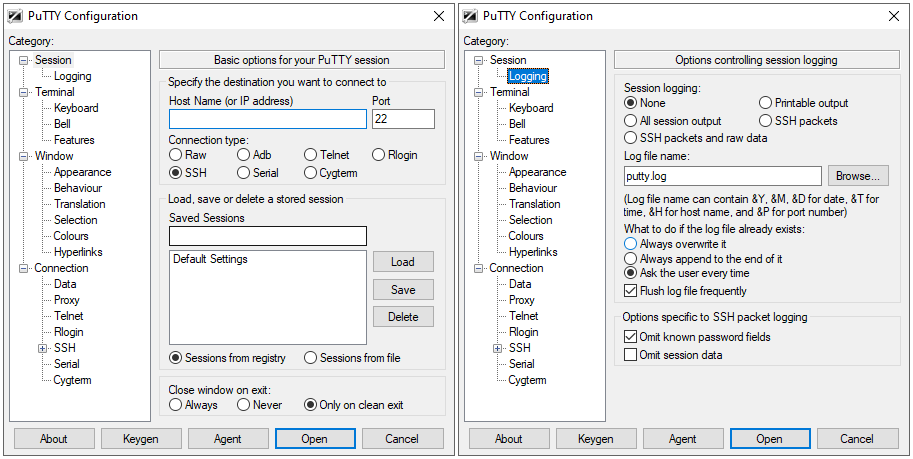Click the Save session button
The image size is (913, 459).
[x=403, y=289]
